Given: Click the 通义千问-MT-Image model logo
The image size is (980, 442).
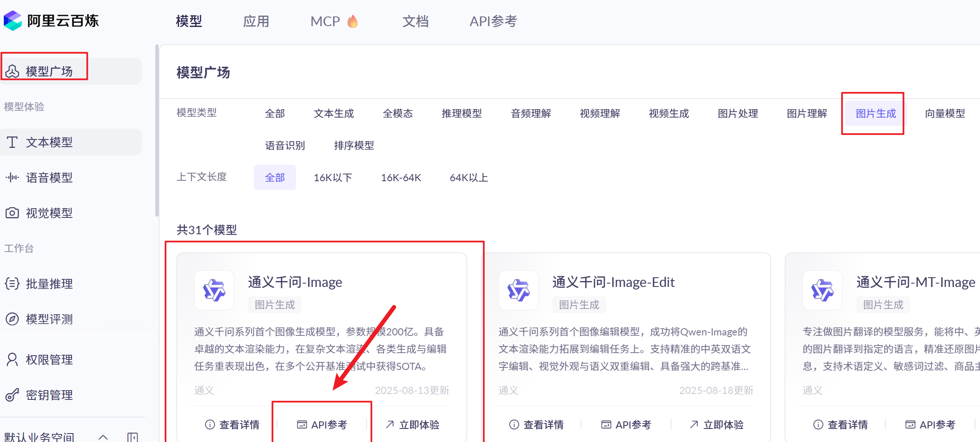Looking at the screenshot, I should 823,290.
